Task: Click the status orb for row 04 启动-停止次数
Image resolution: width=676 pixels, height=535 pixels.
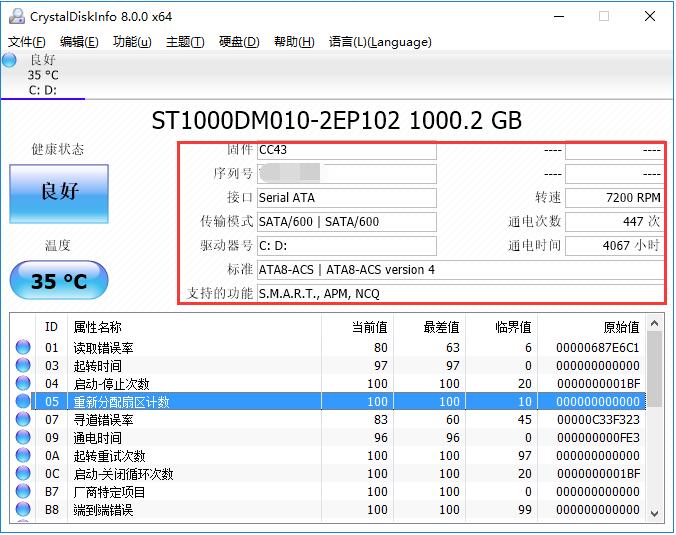Action: click(23, 384)
